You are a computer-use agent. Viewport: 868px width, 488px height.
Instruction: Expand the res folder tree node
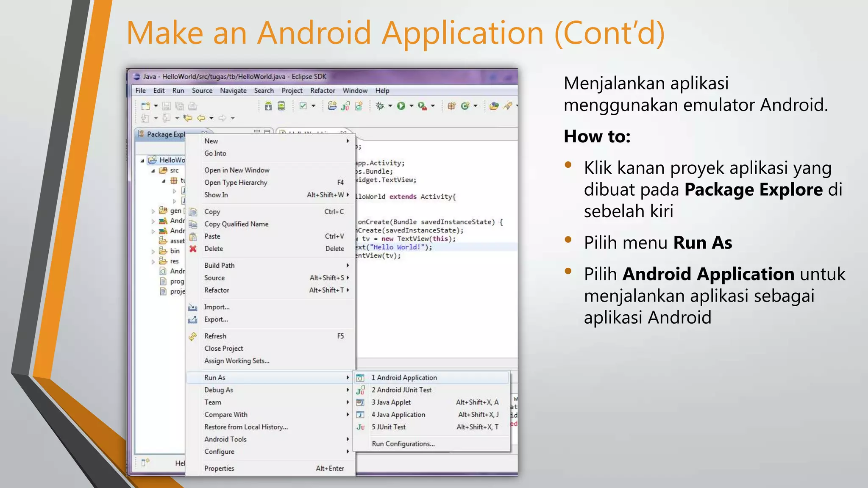[x=153, y=261]
